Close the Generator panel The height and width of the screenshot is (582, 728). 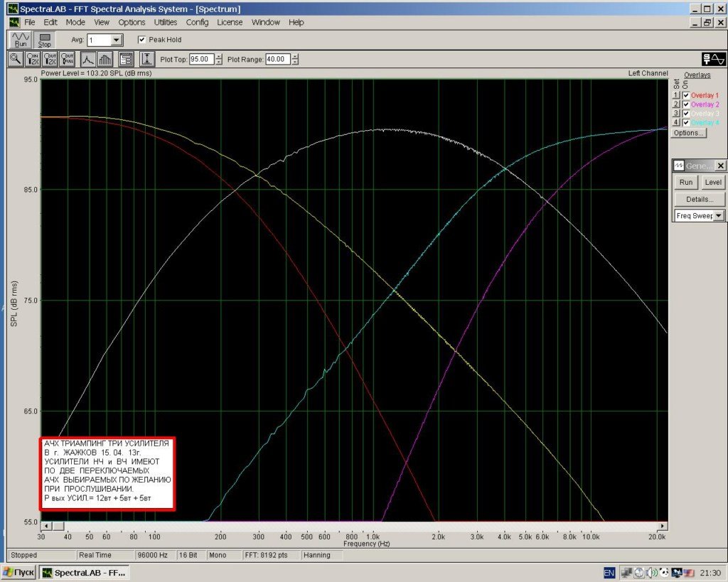pos(720,166)
